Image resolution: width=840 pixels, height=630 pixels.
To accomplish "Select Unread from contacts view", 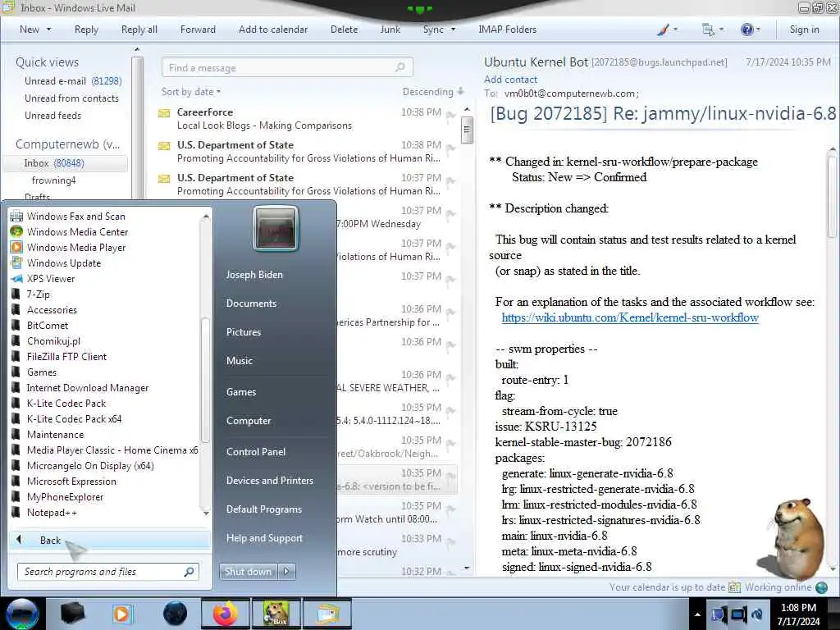I will coord(71,98).
